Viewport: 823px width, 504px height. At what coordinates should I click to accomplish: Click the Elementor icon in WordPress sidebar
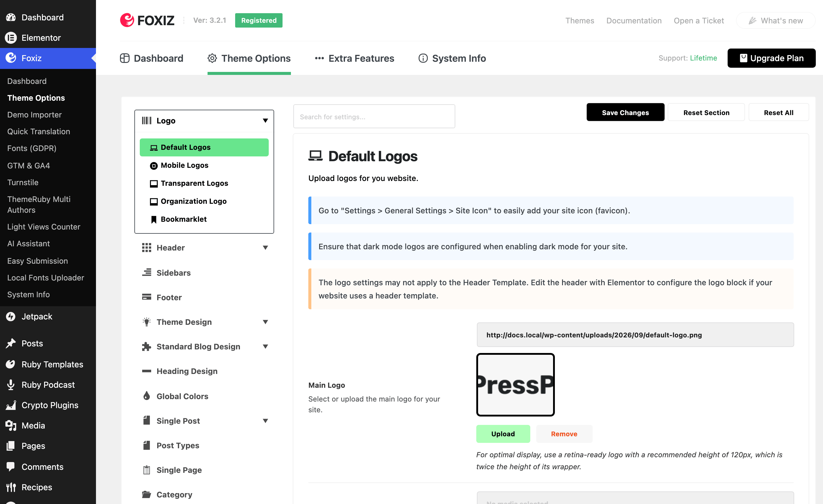[x=11, y=38]
